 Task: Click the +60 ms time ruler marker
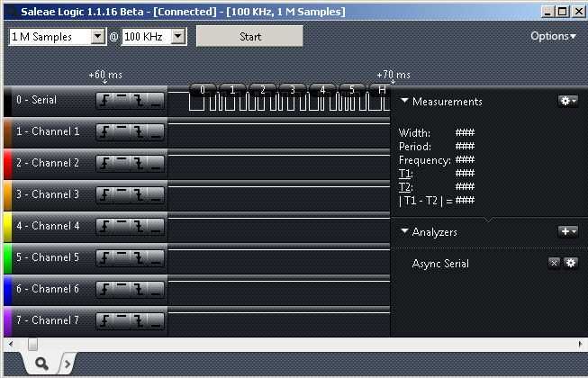coord(105,76)
